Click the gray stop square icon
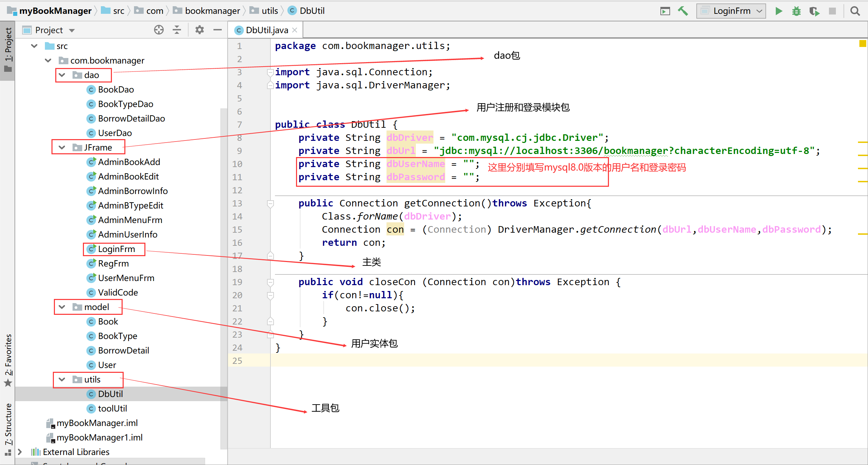 tap(832, 11)
